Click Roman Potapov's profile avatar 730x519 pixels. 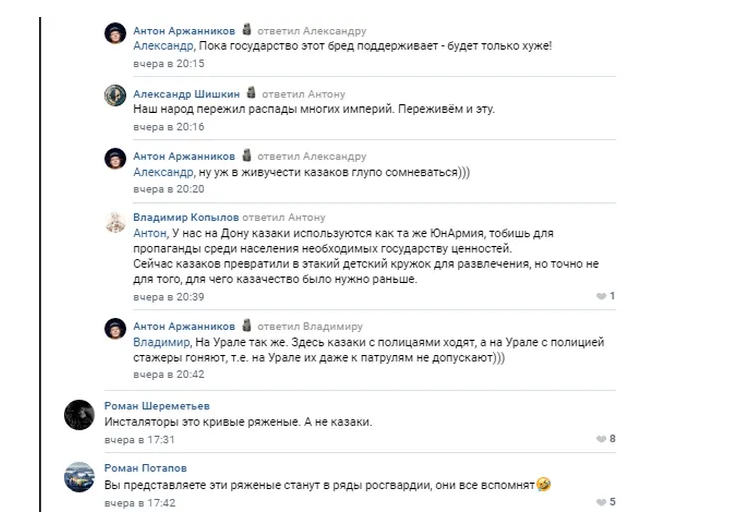pyautogui.click(x=79, y=477)
